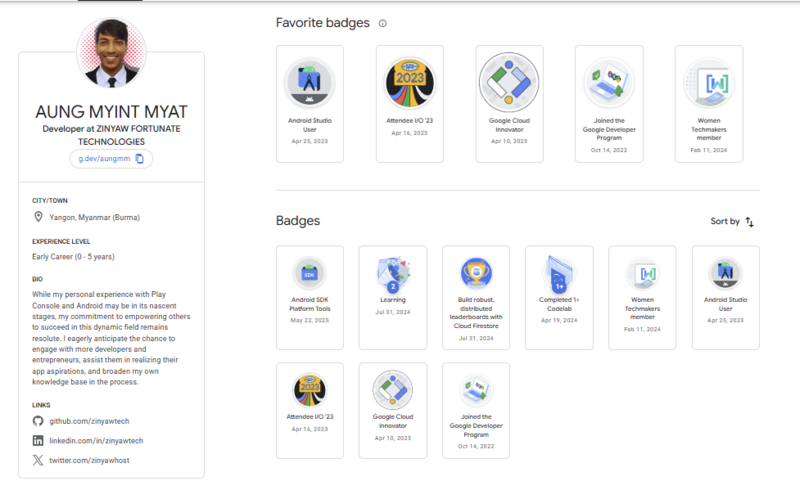
Task: Click the EXPERIENCE LEVEL label
Action: (61, 241)
